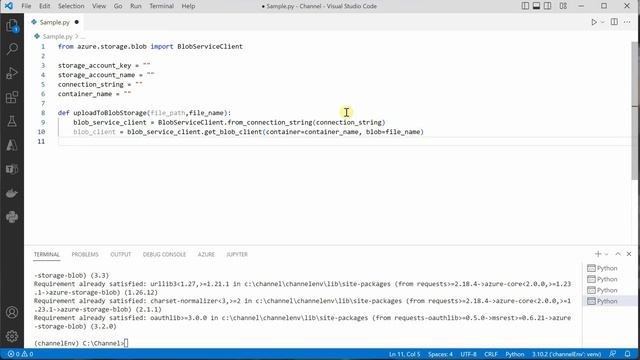Open the Extensions view
640x360 pixels.
coord(12,98)
